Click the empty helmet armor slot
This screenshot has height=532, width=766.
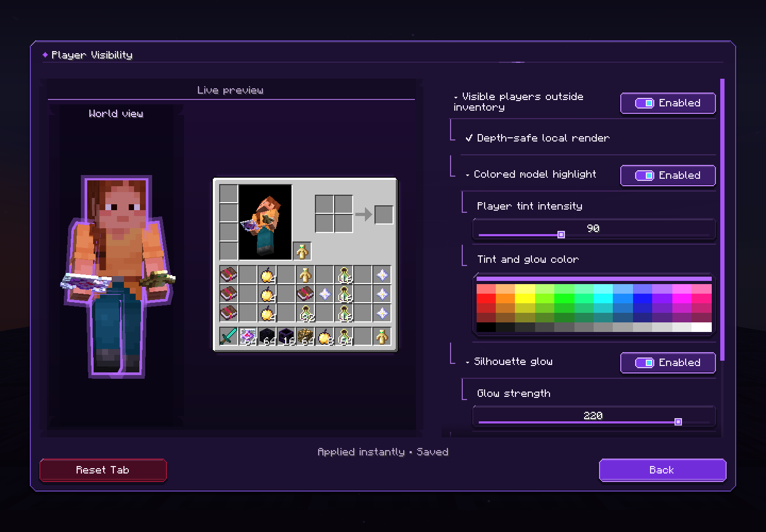click(x=229, y=193)
